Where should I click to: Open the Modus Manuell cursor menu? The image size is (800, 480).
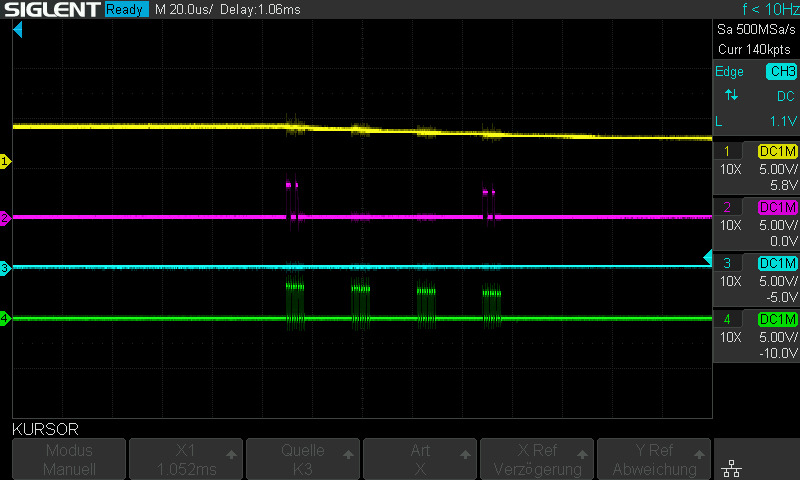69,459
